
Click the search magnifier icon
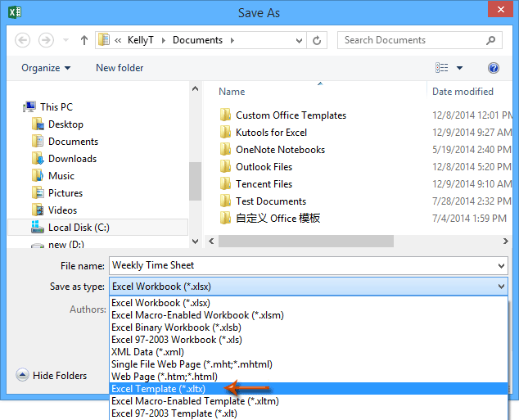(x=491, y=40)
